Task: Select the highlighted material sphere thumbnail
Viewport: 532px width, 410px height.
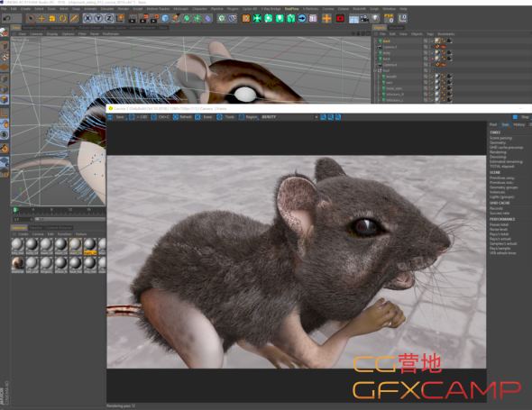Action: coord(90,246)
